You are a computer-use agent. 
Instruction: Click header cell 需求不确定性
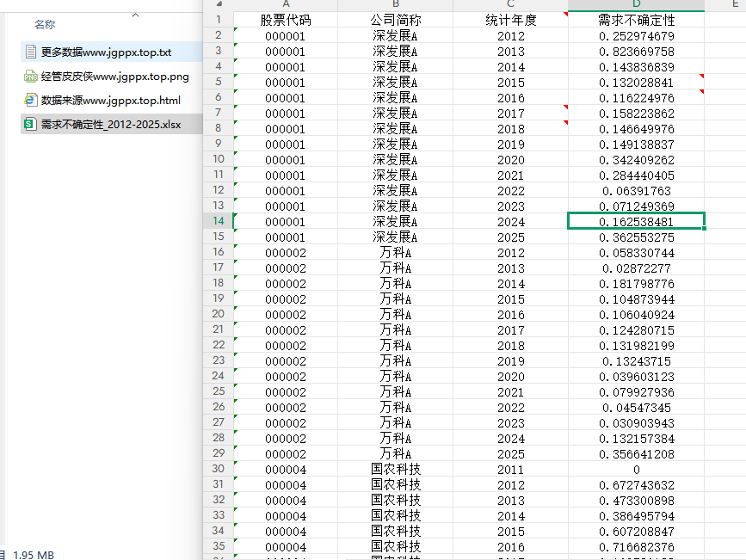point(636,20)
